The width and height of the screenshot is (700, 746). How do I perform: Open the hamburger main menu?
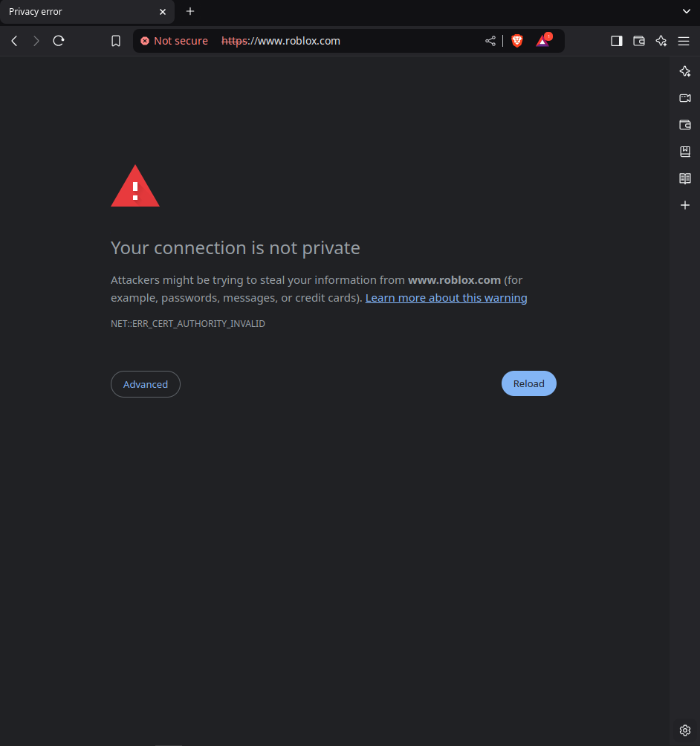pos(684,41)
